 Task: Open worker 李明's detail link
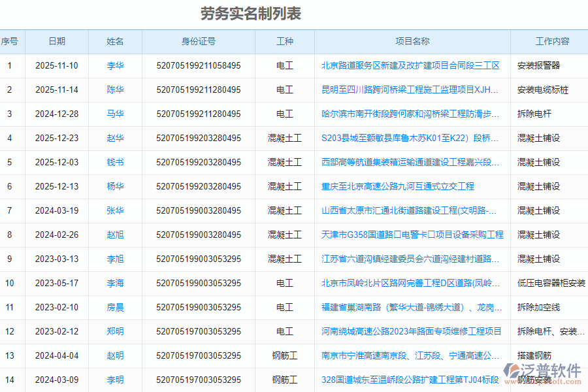pyautogui.click(x=115, y=380)
